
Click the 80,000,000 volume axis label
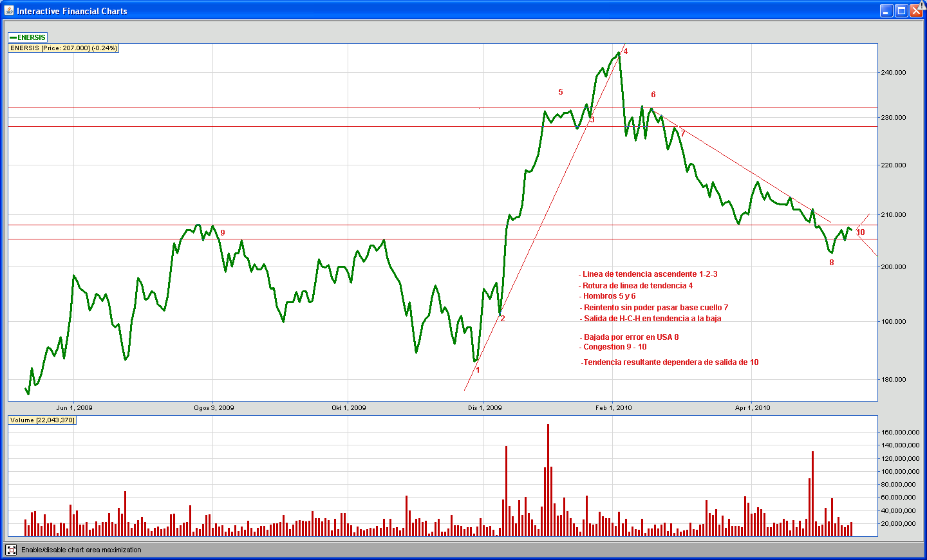(899, 485)
